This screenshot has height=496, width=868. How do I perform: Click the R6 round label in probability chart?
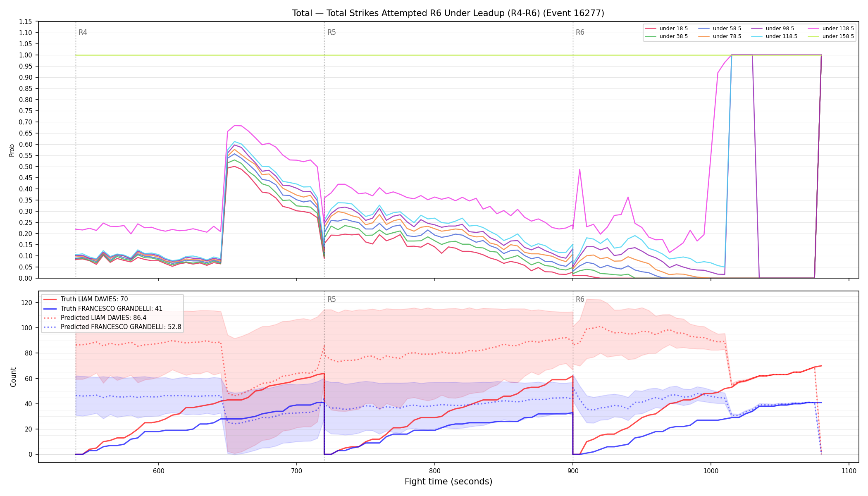[580, 32]
